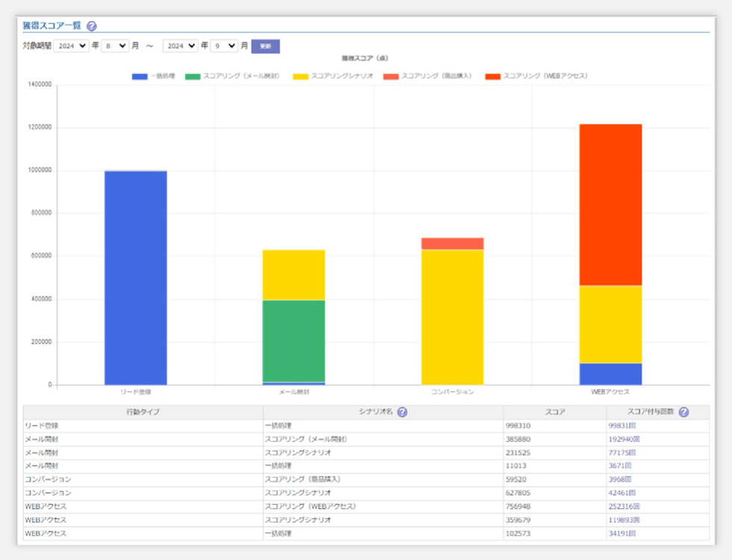Click the 行動タイプ column header
The width and height of the screenshot is (732, 560).
pos(143,412)
